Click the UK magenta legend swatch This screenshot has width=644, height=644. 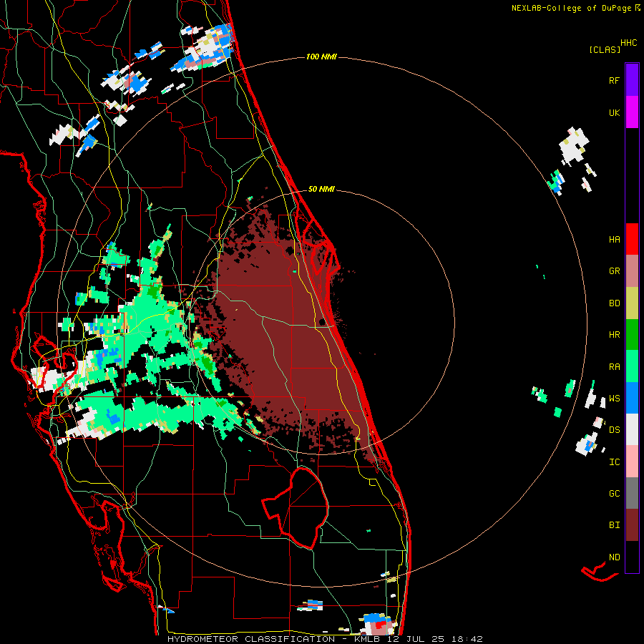632,112
